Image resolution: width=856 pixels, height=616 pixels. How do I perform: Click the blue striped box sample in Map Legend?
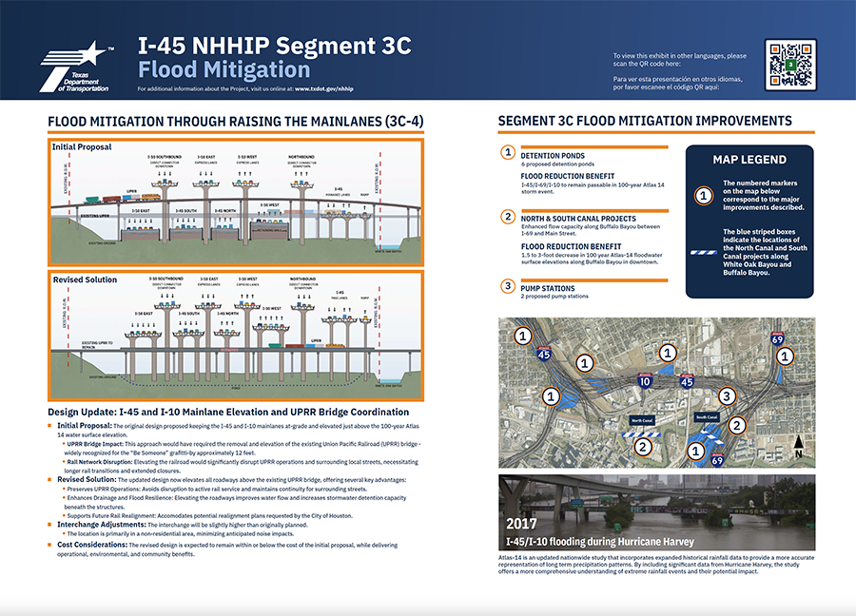click(704, 253)
